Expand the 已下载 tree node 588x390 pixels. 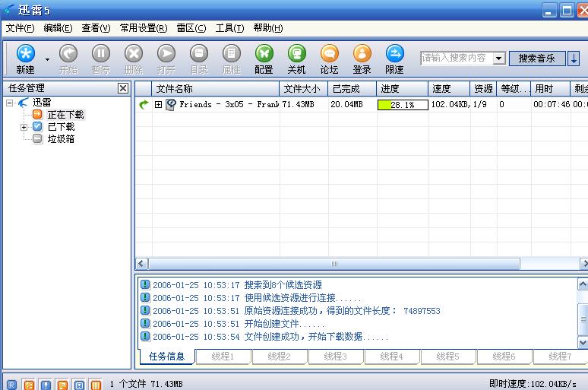point(24,127)
